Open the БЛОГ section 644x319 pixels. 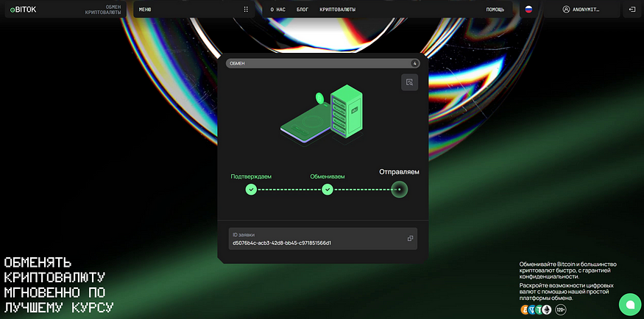click(302, 10)
